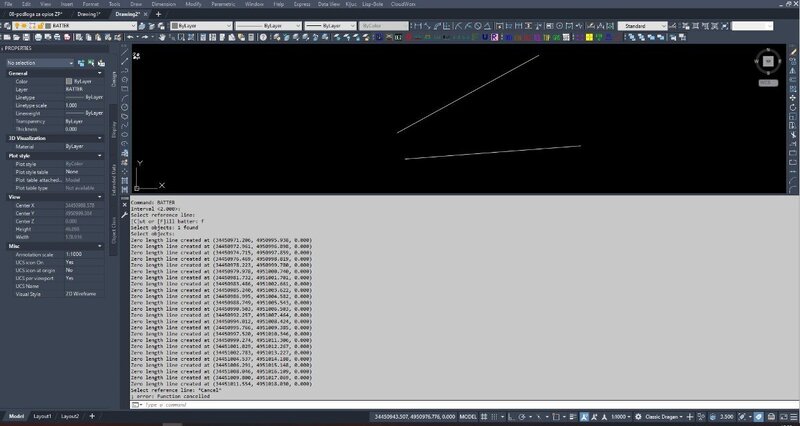Toggle highlighted annotation visibility button

point(585,417)
